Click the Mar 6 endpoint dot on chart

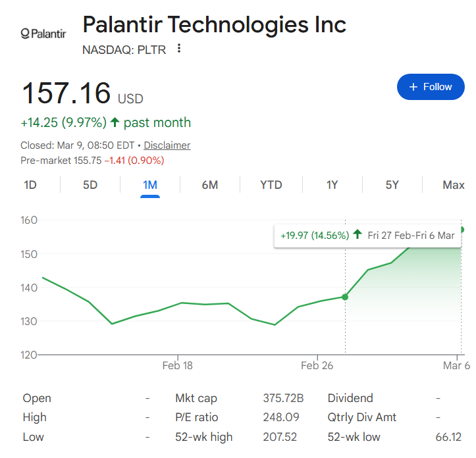[462, 230]
